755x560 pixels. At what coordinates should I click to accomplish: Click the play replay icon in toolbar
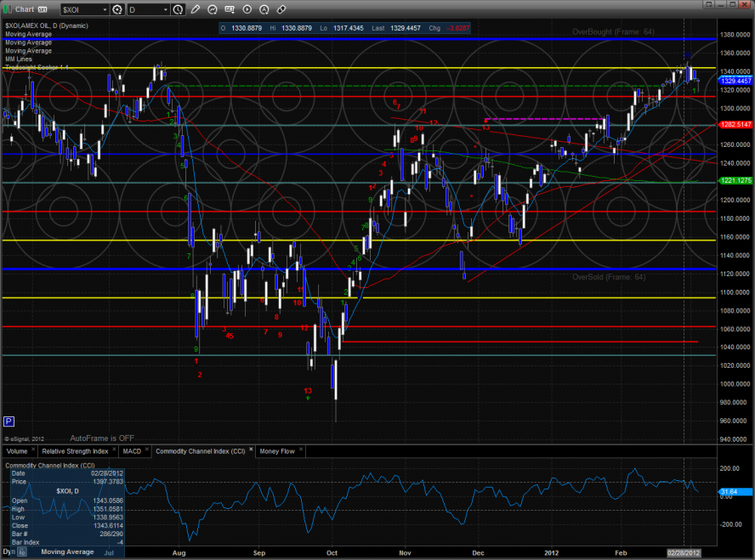[x=247, y=10]
